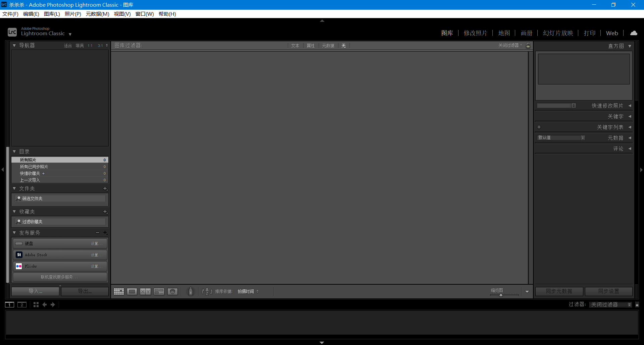
Task: Switch to Grid view in toolbar
Action: point(119,291)
